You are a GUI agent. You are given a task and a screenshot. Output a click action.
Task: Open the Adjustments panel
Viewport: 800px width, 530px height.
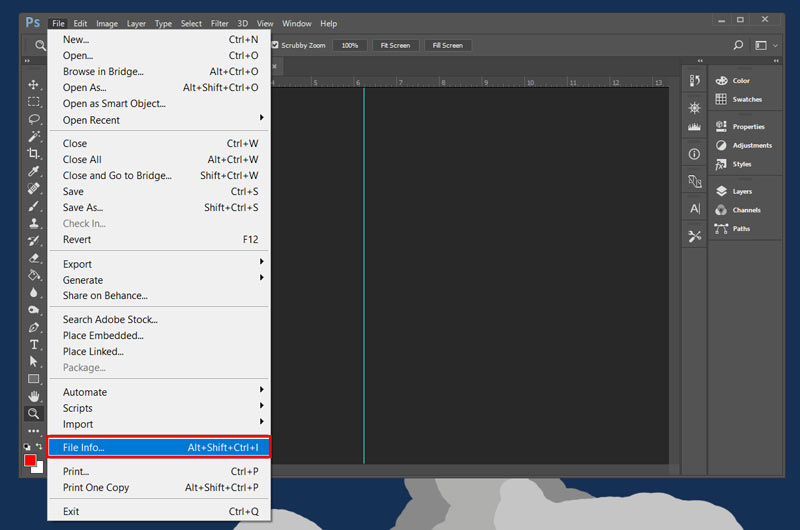(x=744, y=145)
